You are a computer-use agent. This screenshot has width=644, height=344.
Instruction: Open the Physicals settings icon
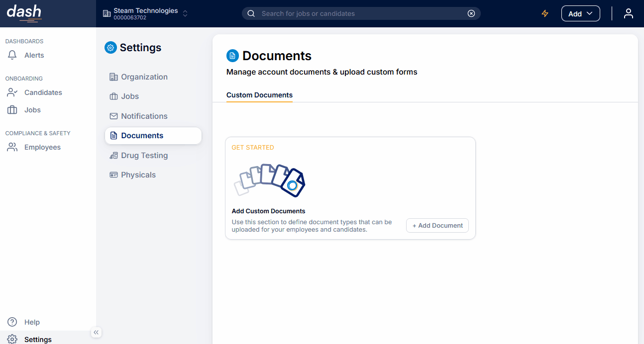tap(113, 174)
